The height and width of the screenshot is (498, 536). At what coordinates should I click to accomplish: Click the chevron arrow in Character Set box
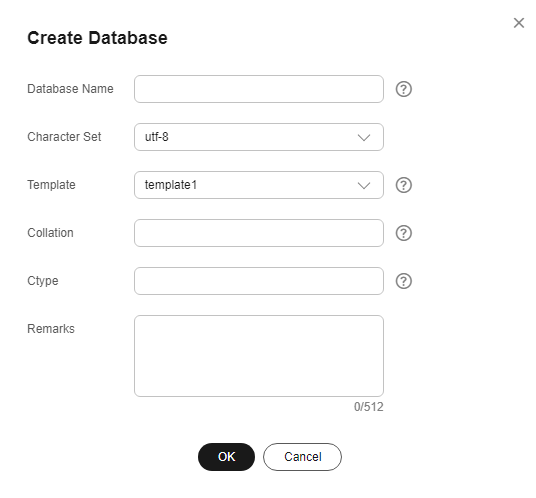pyautogui.click(x=364, y=137)
